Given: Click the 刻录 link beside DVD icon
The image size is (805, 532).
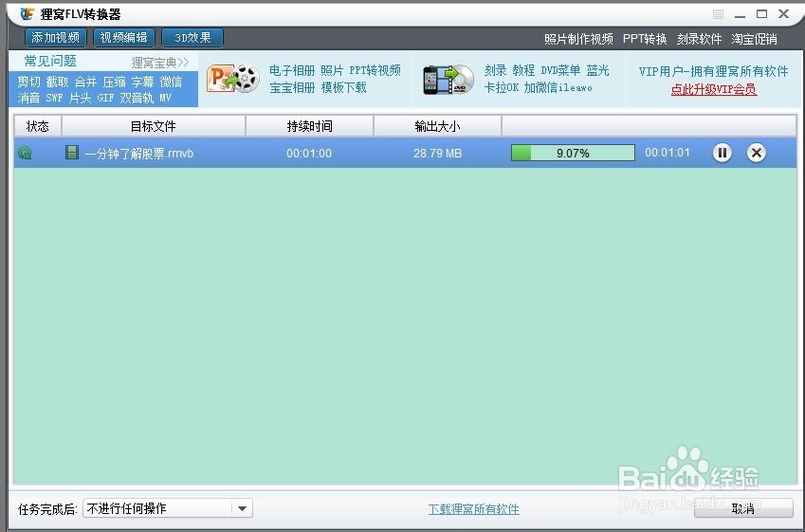Looking at the screenshot, I should tap(496, 70).
